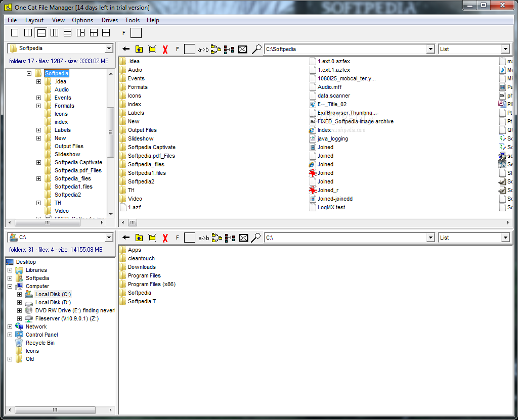Click the upper file list horizontal scrollbar thumb
The width and height of the screenshot is (518, 420).
pos(133,222)
